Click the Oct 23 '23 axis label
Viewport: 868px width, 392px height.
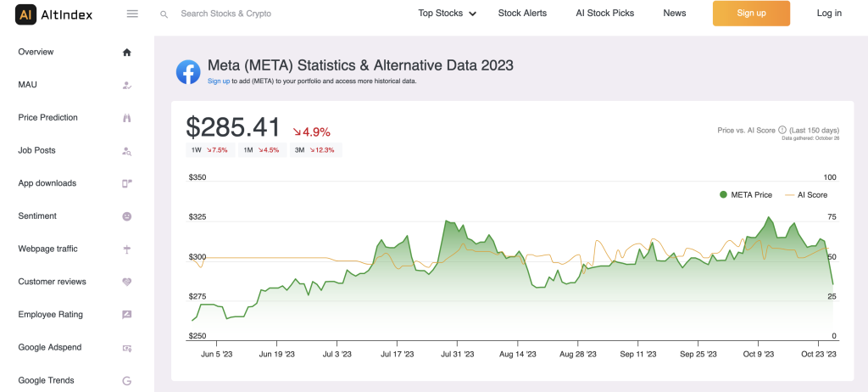coord(818,355)
